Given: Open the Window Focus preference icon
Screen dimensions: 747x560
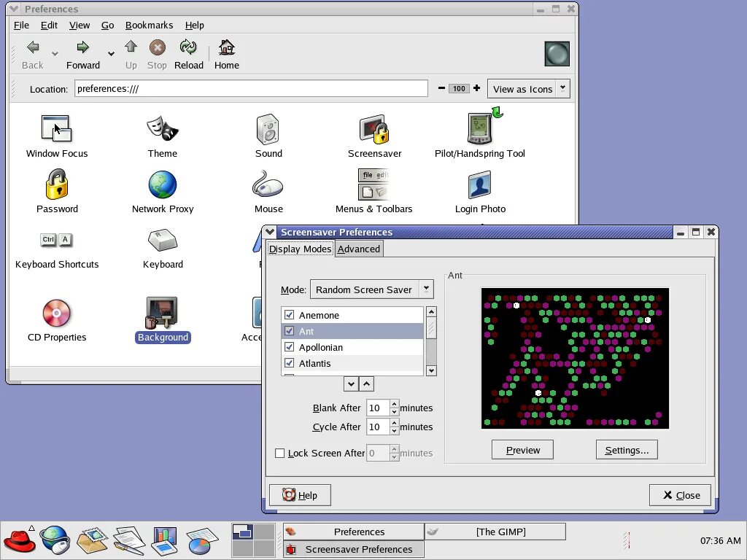Looking at the screenshot, I should [56, 128].
